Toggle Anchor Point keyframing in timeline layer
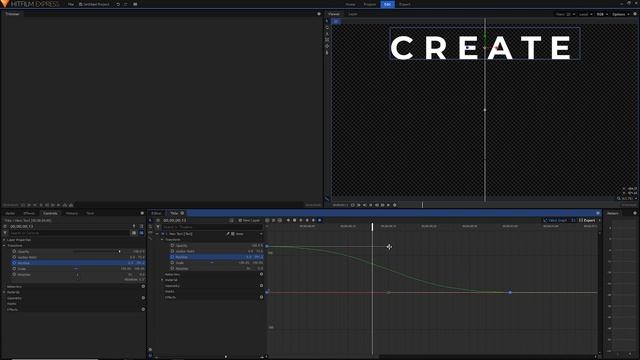The image size is (640, 360). click(x=172, y=251)
